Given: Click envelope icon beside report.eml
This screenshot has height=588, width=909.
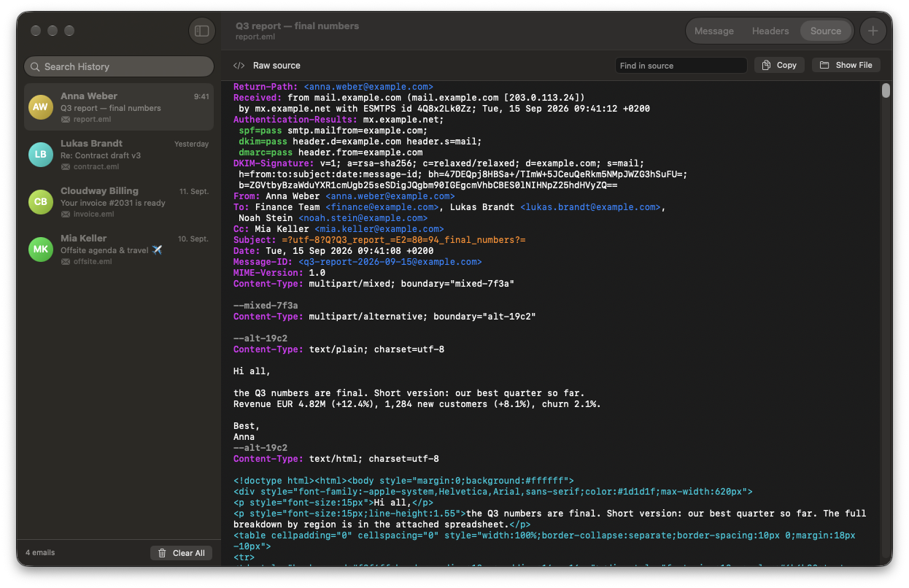Looking at the screenshot, I should pos(66,120).
